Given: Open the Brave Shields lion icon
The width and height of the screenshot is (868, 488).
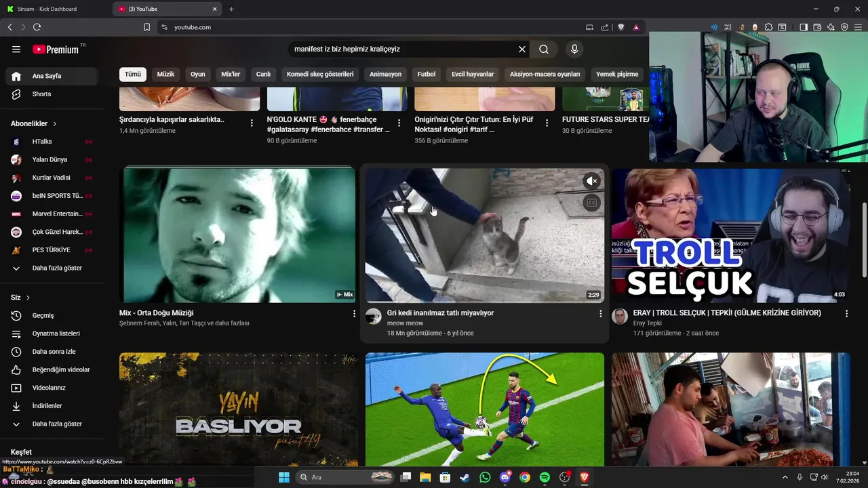Looking at the screenshot, I should pos(620,27).
